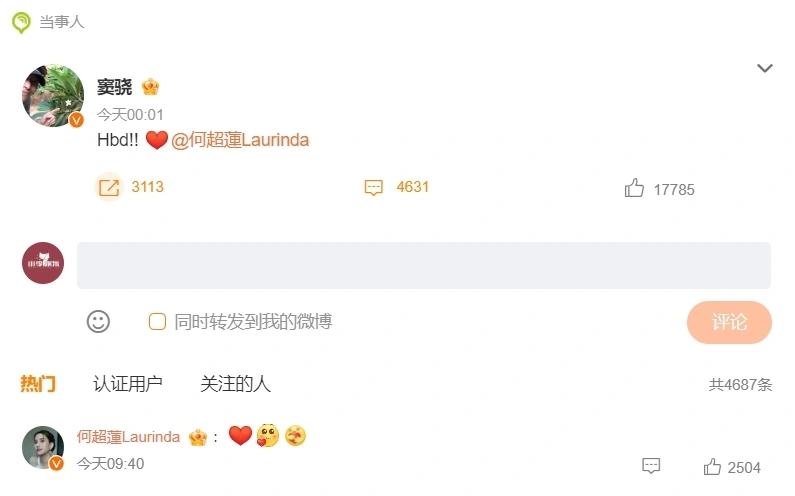Reply to Laurinda's comment via reply icon
Screen dimensions: 795x496
point(651,466)
